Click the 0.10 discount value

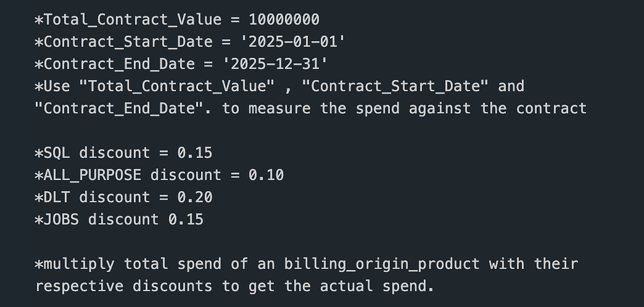pyautogui.click(x=266, y=175)
